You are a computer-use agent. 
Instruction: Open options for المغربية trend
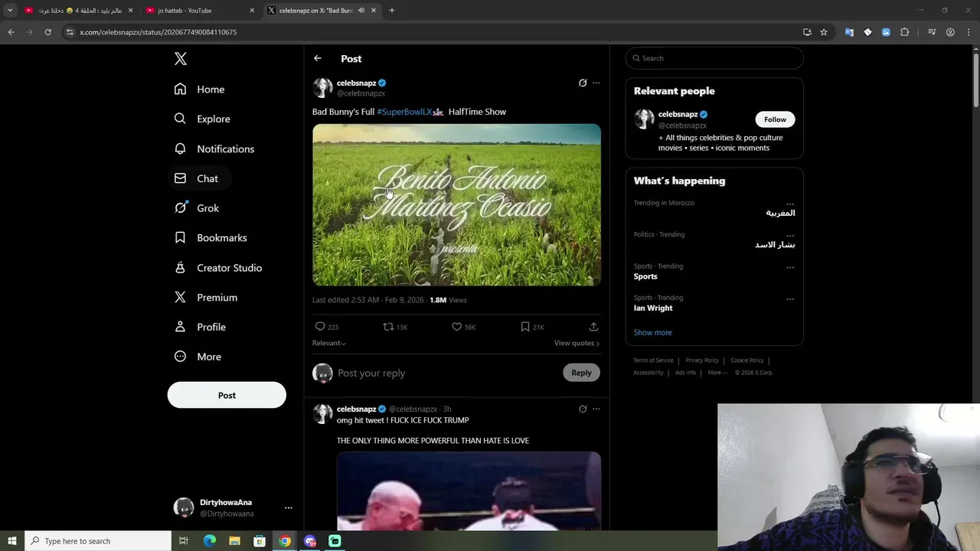click(x=790, y=204)
